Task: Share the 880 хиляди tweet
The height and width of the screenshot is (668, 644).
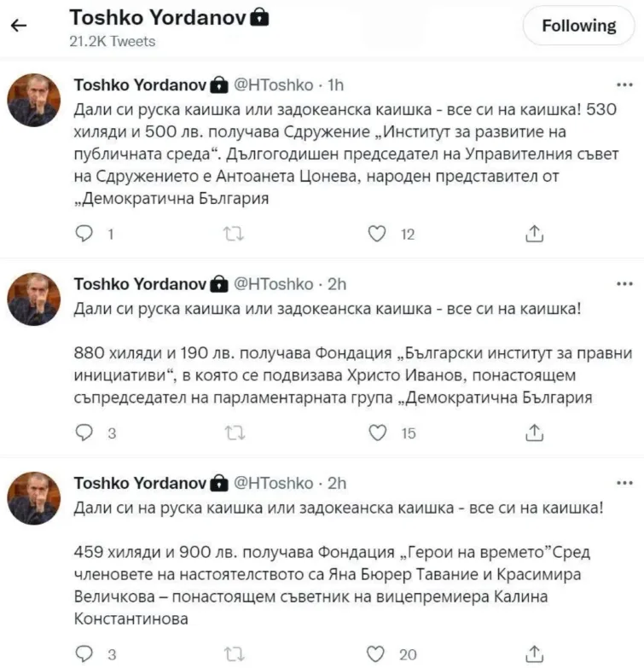Action: pyautogui.click(x=535, y=433)
